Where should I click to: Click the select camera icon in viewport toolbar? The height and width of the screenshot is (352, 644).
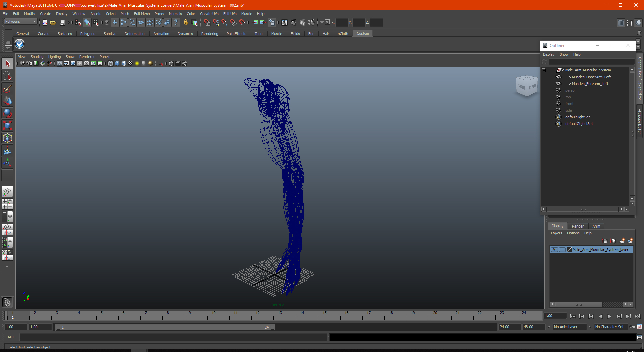point(22,63)
